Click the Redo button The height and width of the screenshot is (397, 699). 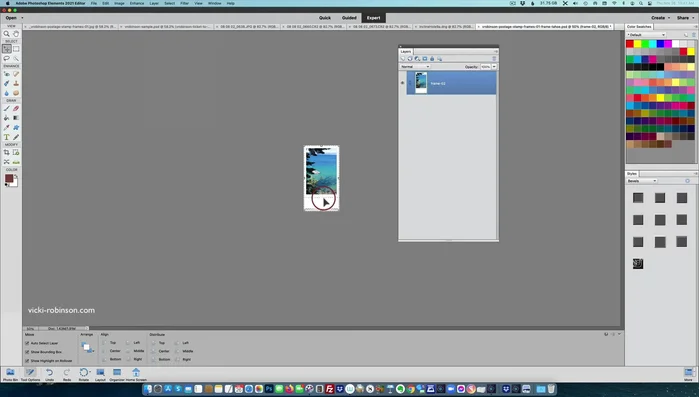coord(67,374)
